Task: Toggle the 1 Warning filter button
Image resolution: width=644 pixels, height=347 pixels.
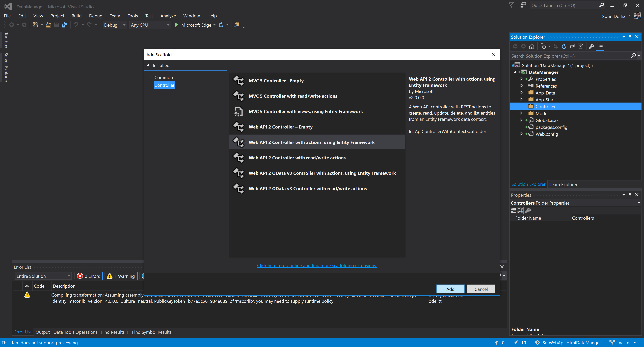Action: click(x=121, y=276)
